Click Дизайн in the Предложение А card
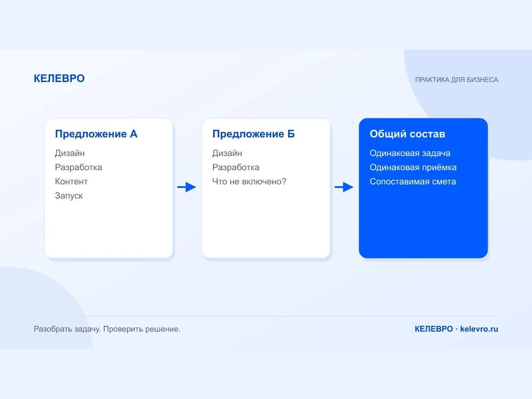 tap(70, 153)
